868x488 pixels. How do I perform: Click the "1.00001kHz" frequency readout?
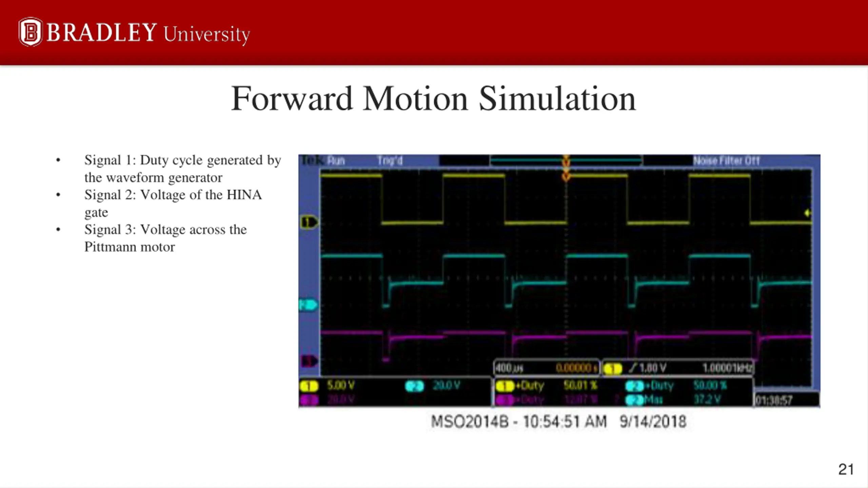tap(728, 368)
